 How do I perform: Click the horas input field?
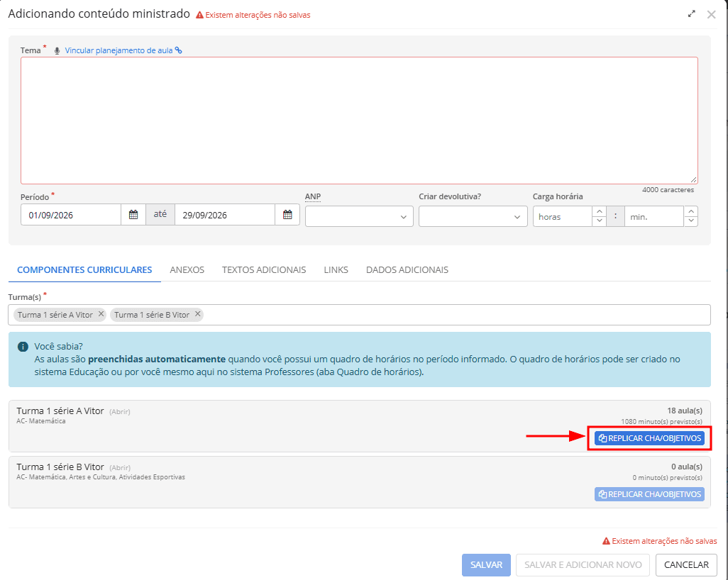click(x=563, y=217)
